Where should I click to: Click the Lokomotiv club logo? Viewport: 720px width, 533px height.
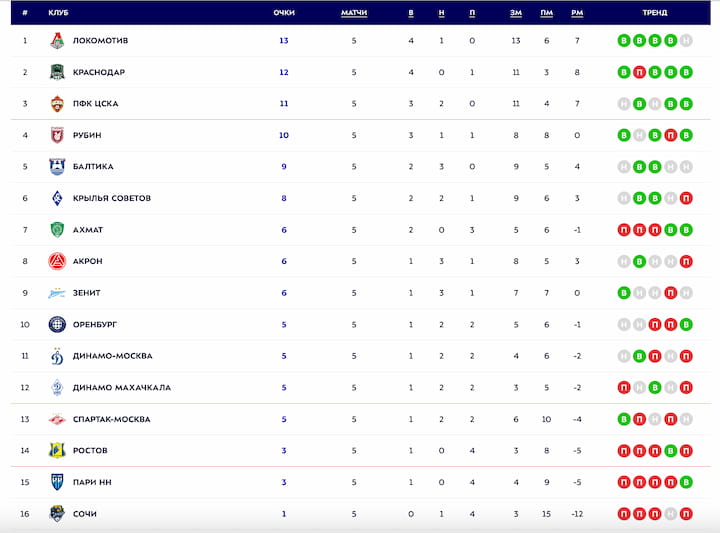click(x=57, y=40)
